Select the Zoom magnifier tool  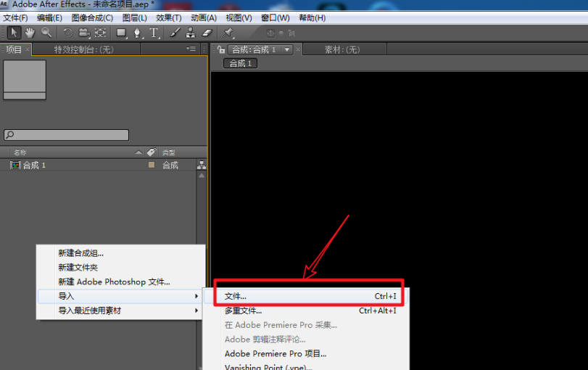[x=46, y=33]
